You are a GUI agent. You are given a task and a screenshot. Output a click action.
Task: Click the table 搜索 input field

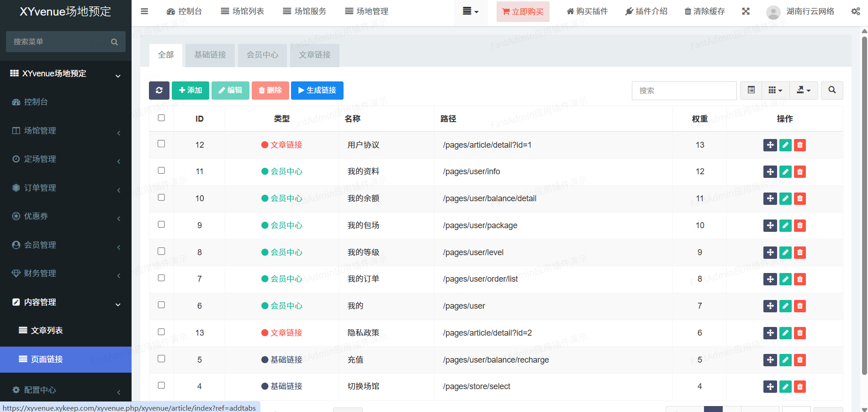(684, 91)
